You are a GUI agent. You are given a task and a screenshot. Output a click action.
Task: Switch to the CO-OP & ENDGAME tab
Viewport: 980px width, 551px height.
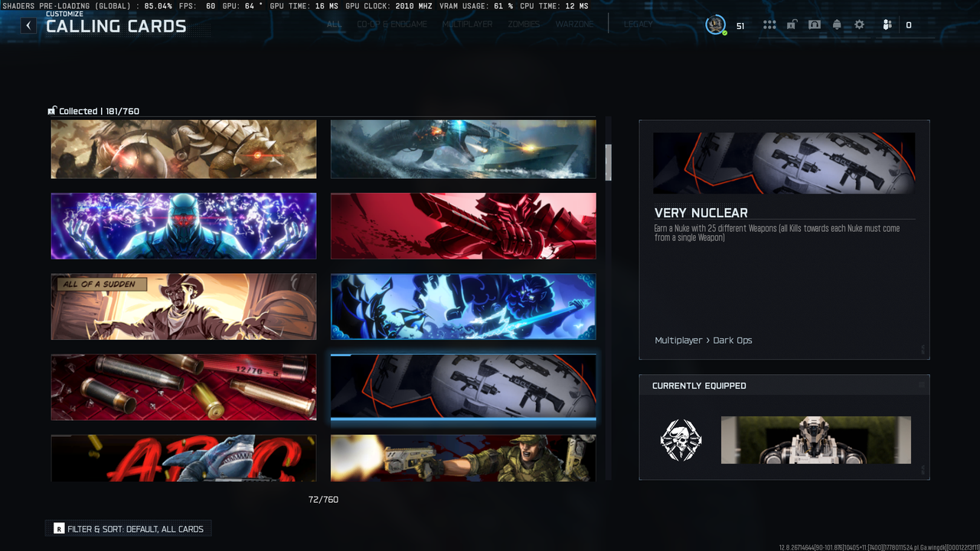[x=392, y=24]
